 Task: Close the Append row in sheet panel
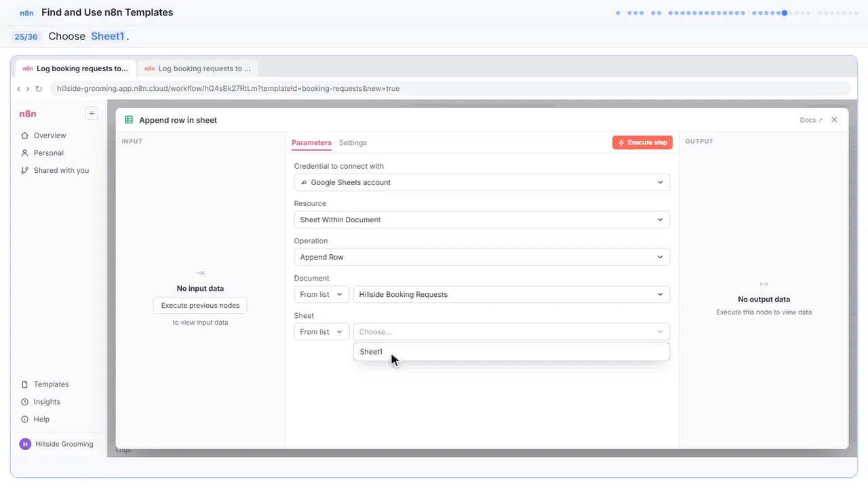pos(835,120)
